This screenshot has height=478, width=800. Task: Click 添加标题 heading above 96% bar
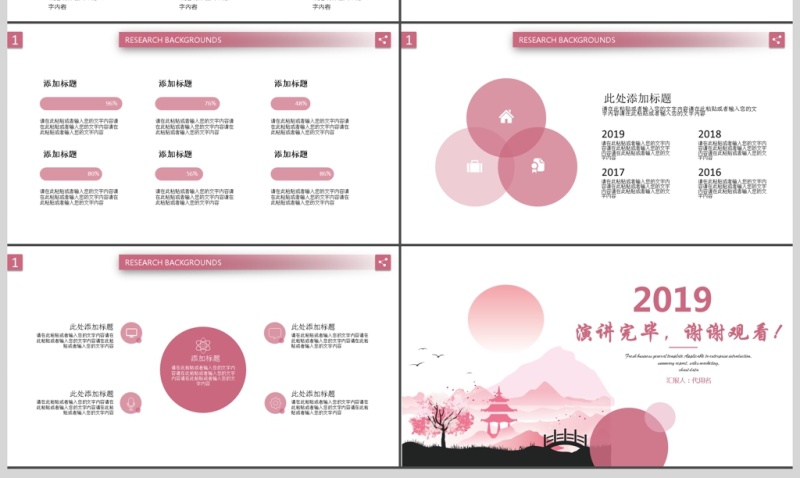(x=60, y=84)
